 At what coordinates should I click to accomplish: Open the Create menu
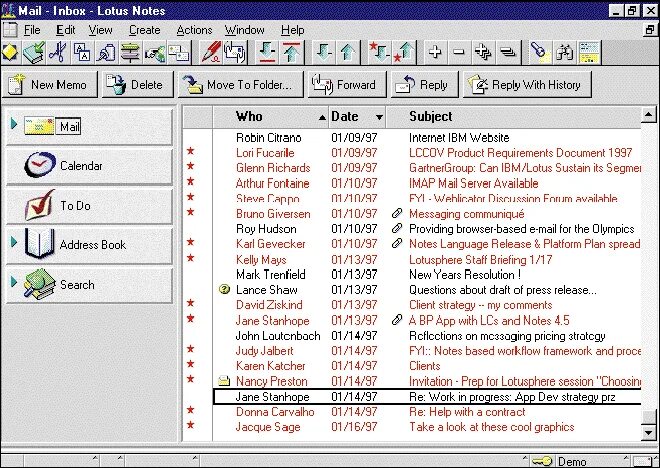[144, 30]
